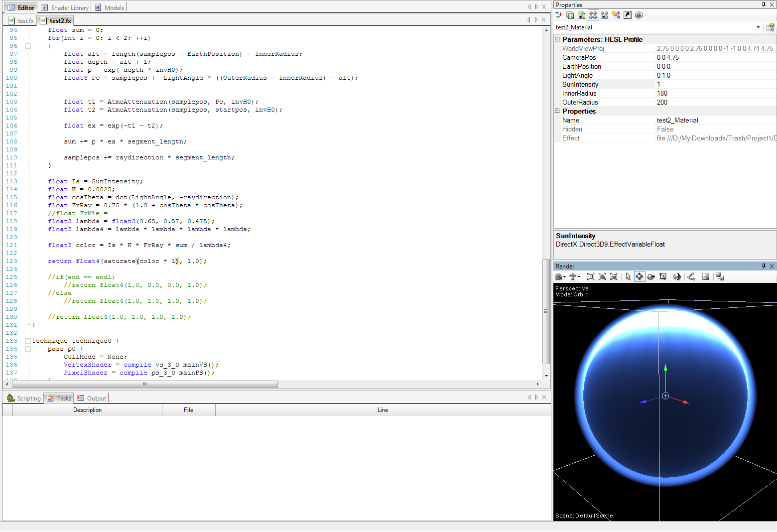777x532 pixels.
Task: Open the test2_Material object dropdown
Action: 758,27
